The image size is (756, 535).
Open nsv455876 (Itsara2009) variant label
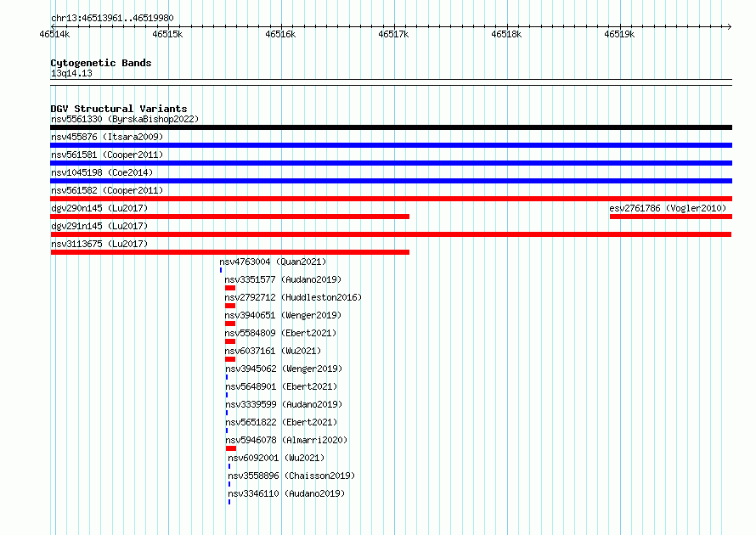point(107,137)
